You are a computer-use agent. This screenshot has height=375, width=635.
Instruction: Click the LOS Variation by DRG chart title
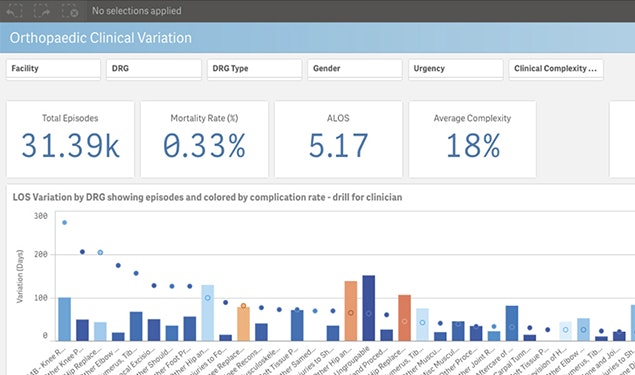click(x=207, y=197)
